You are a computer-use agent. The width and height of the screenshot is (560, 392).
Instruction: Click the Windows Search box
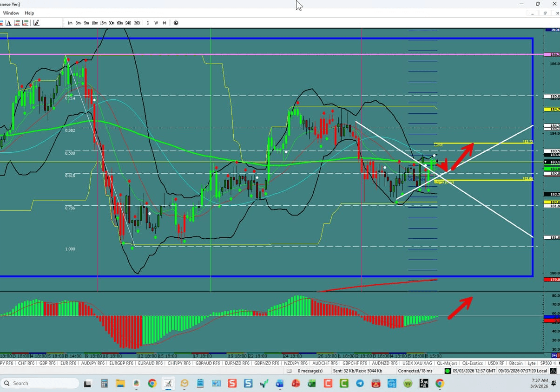point(40,383)
